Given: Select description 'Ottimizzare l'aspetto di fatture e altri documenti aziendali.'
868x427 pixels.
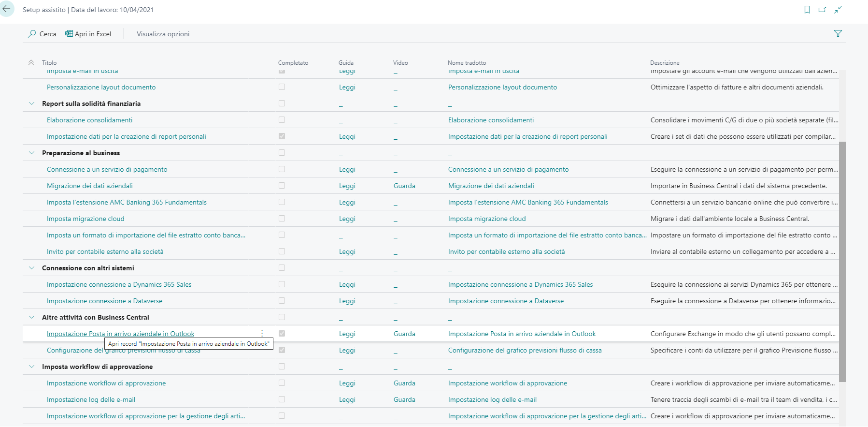Looking at the screenshot, I should [737, 87].
